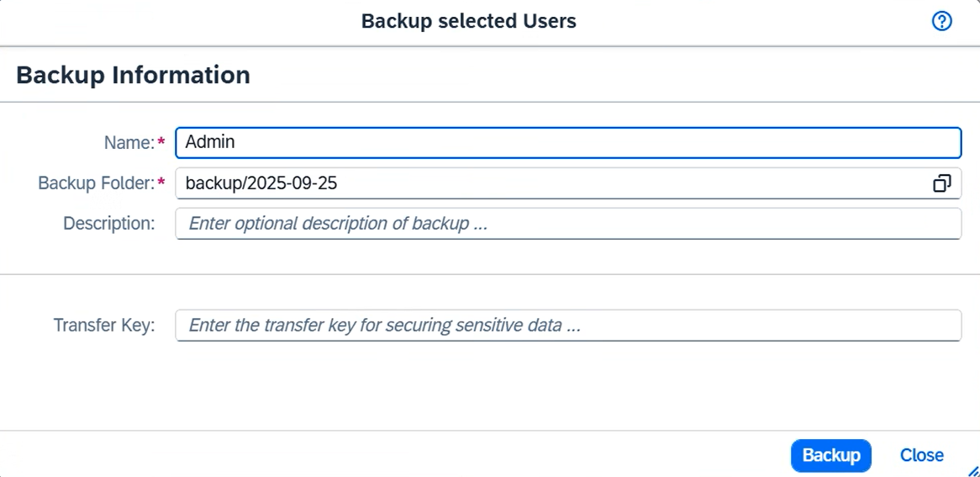This screenshot has height=477, width=980.
Task: Click the Backup Folder label
Action: click(96, 183)
